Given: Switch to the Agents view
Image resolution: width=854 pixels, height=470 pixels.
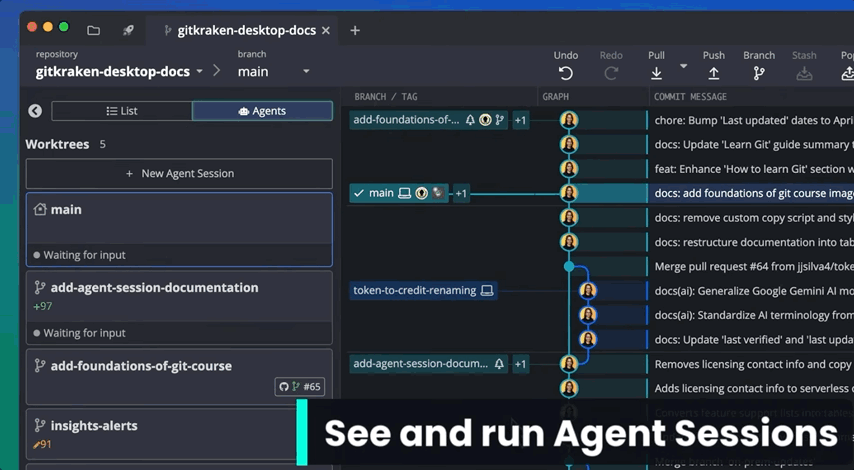Looking at the screenshot, I should point(262,111).
